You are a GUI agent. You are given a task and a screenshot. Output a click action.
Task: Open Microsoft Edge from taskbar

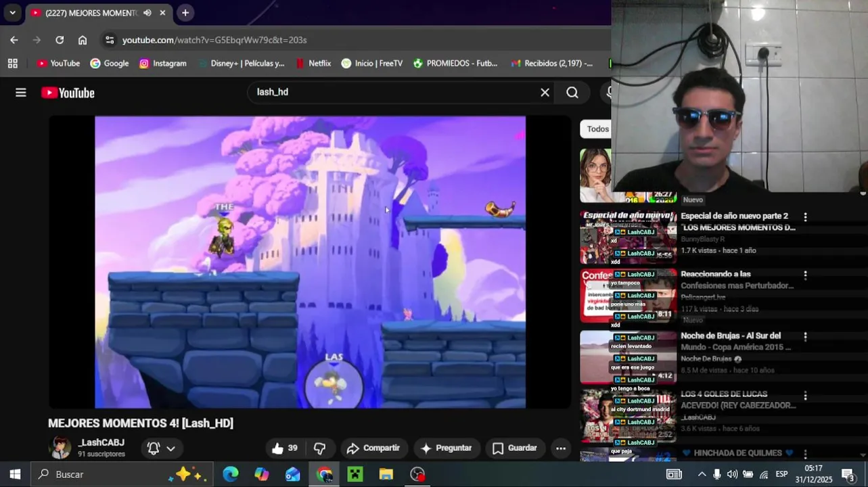click(x=231, y=474)
